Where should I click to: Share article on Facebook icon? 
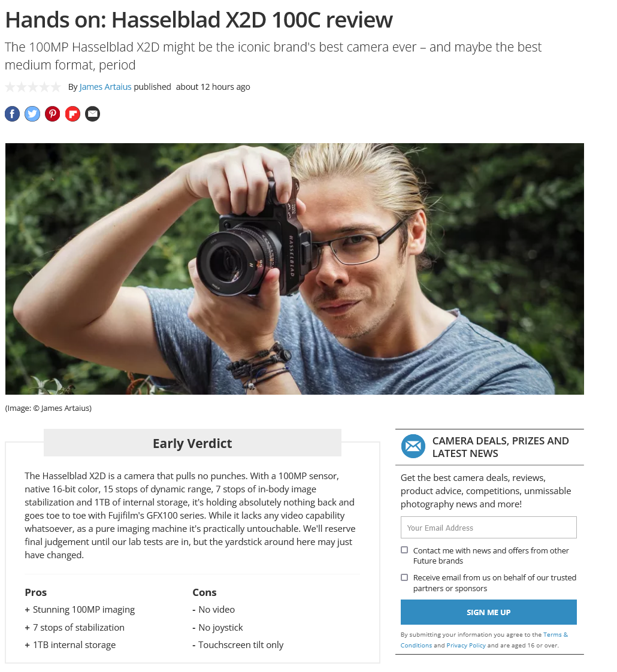pyautogui.click(x=12, y=114)
